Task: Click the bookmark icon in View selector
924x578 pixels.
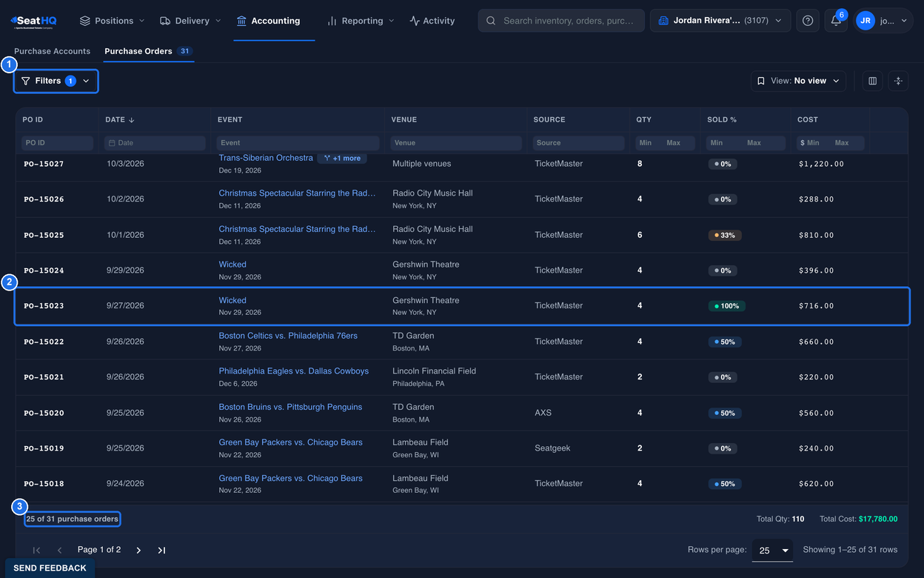Action: (x=760, y=81)
